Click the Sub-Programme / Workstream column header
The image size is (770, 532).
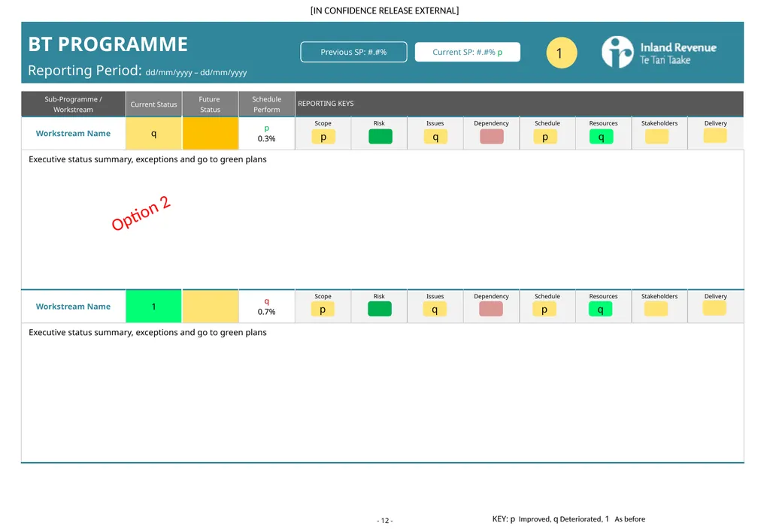coord(73,104)
